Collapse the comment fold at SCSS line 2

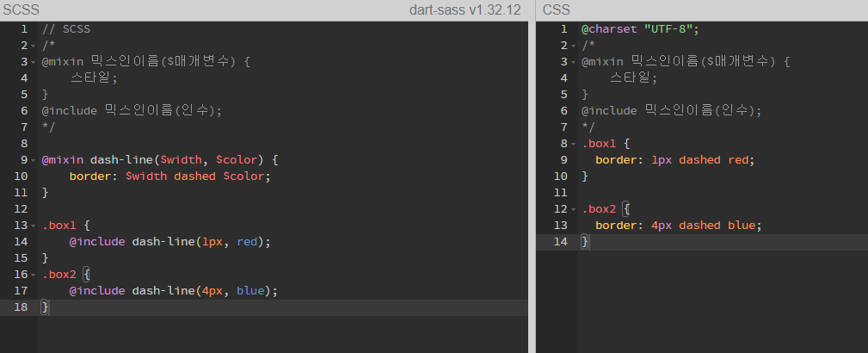34,46
